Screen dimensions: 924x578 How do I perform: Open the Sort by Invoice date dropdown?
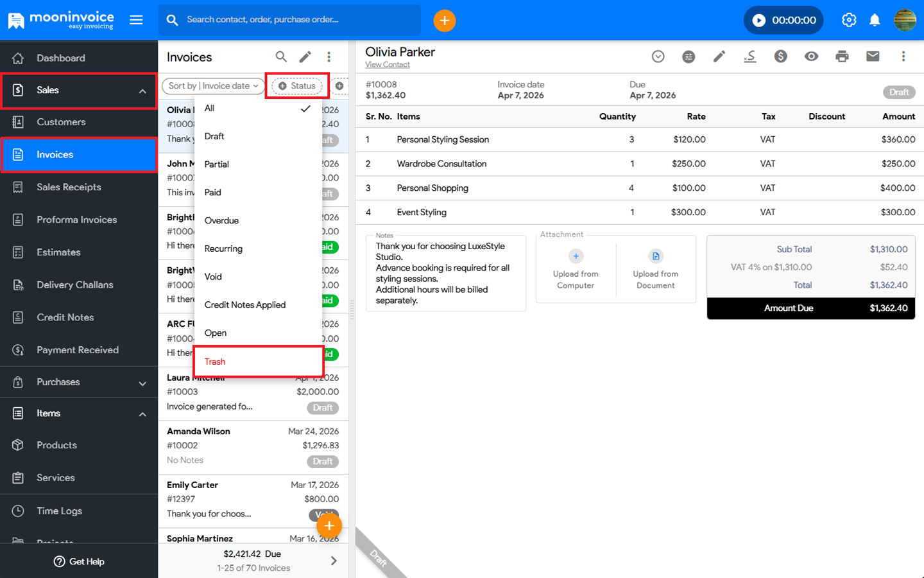tap(213, 86)
